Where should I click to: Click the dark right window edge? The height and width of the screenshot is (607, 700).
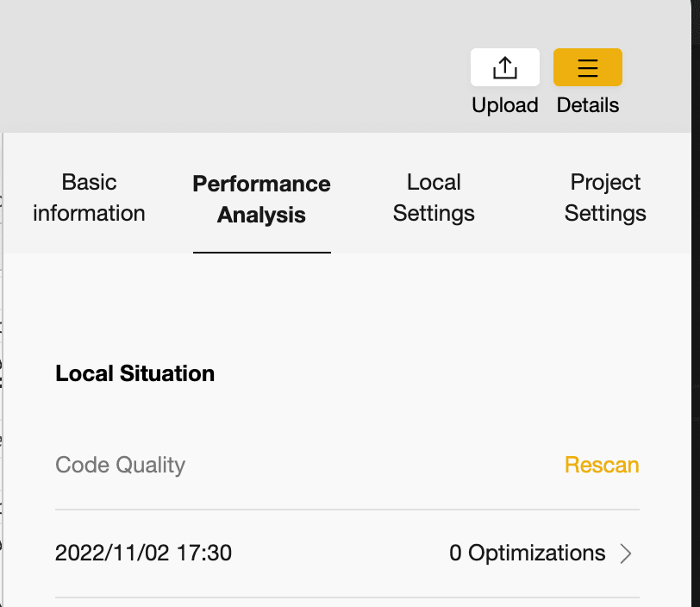[696, 303]
